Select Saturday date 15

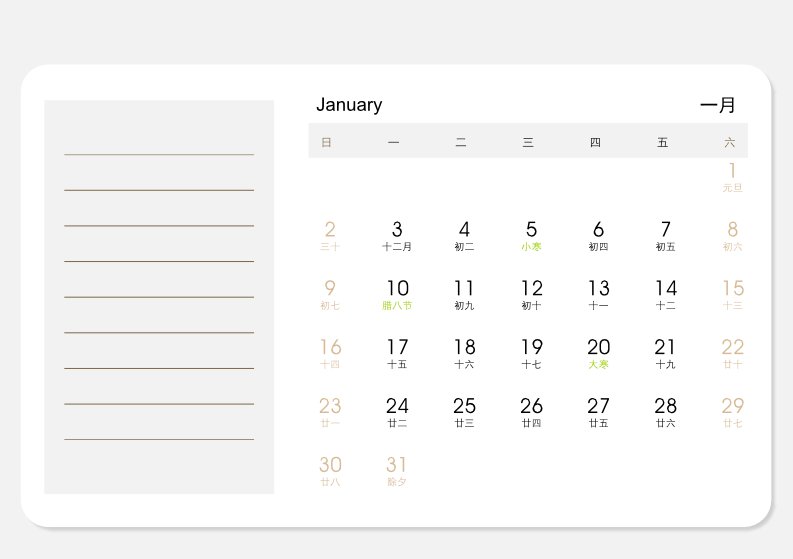coord(732,295)
